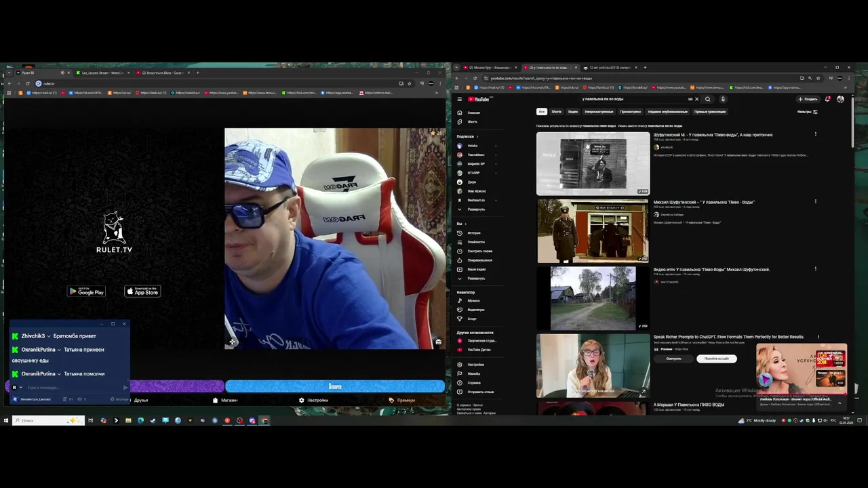Open options for Видео.wmv result
868x488 pixels.
coord(815,269)
